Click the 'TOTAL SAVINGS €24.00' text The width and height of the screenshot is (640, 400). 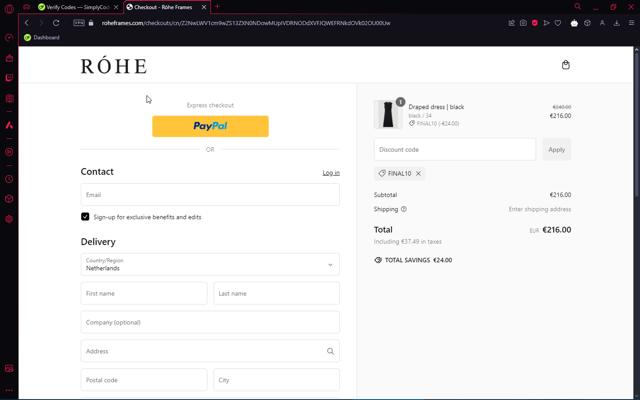point(418,260)
